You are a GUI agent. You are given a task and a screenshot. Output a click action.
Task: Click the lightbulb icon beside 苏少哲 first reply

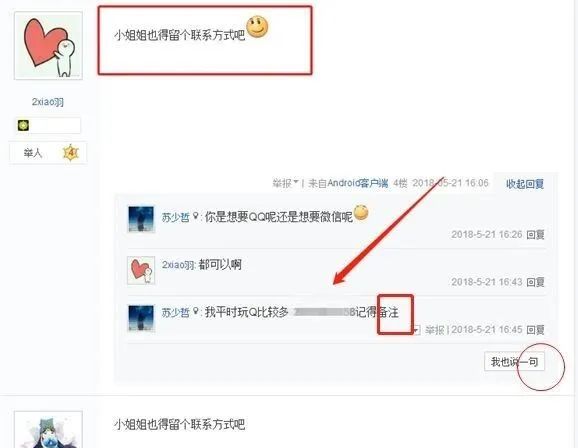[196, 216]
